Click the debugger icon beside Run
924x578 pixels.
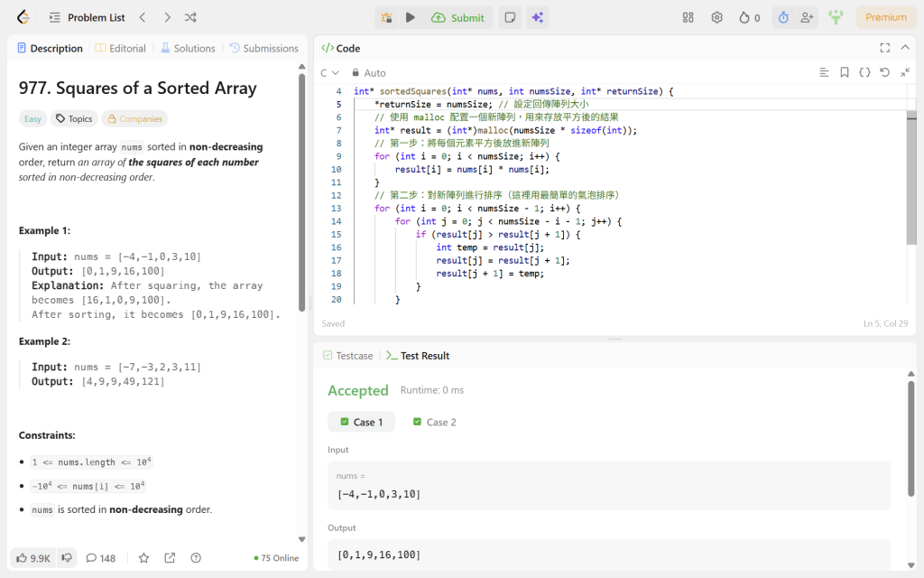386,17
